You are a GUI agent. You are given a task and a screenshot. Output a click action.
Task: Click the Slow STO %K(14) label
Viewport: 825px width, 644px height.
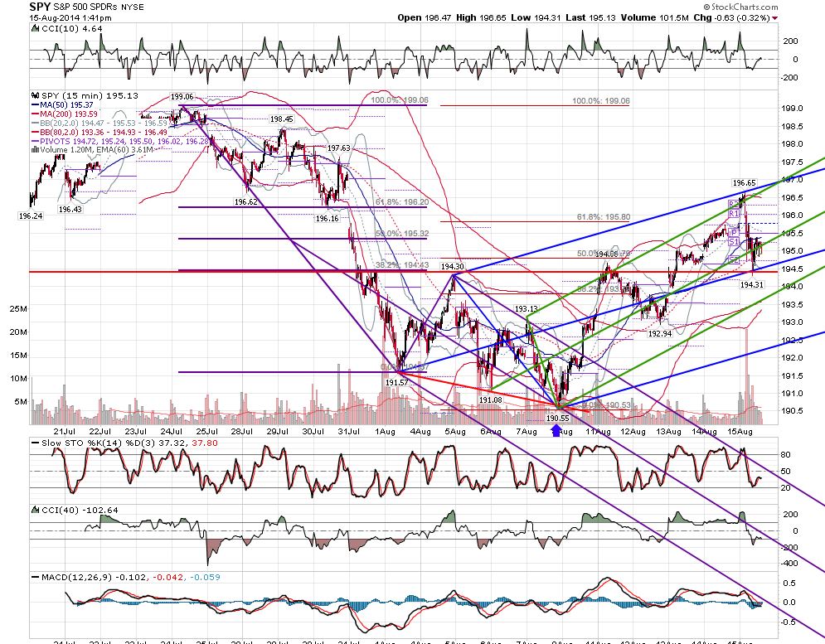80,443
